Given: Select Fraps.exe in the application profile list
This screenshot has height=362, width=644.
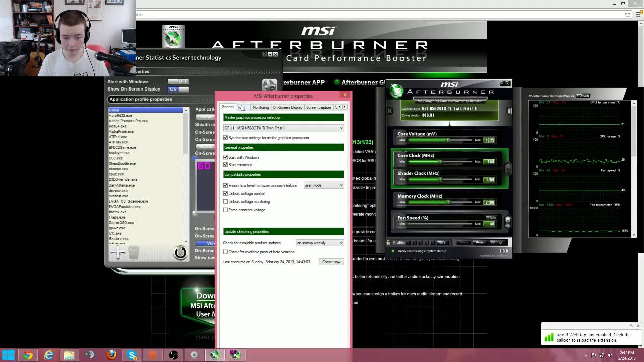Looking at the screenshot, I should [x=117, y=217].
